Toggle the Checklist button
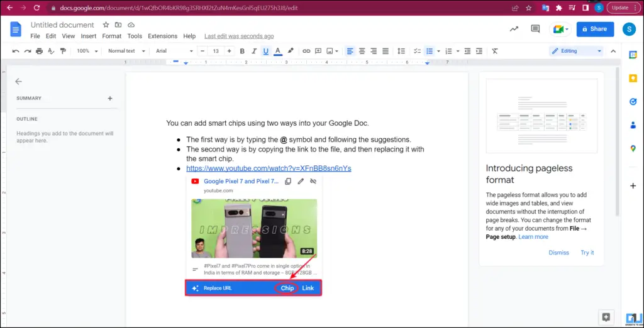Image resolution: width=644 pixels, height=328 pixels. (418, 52)
